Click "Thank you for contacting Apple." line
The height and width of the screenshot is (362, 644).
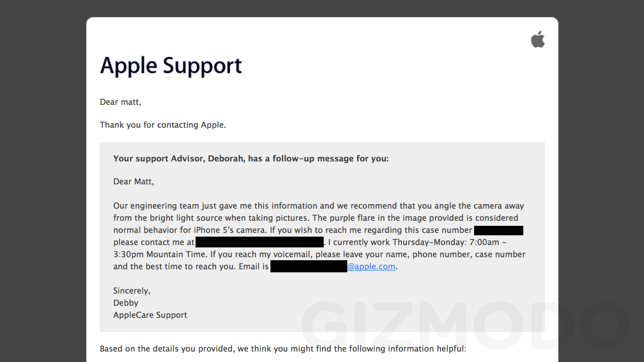163,125
